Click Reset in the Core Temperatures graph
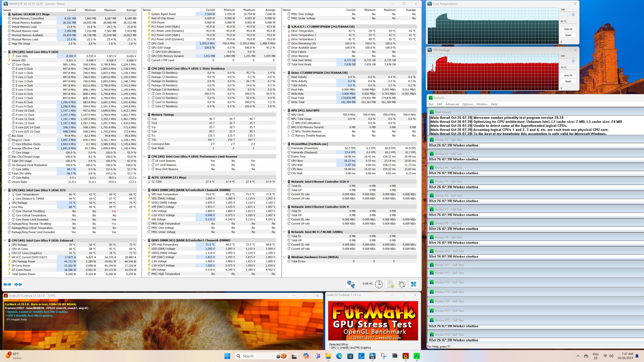The image size is (644, 362). 568,35
